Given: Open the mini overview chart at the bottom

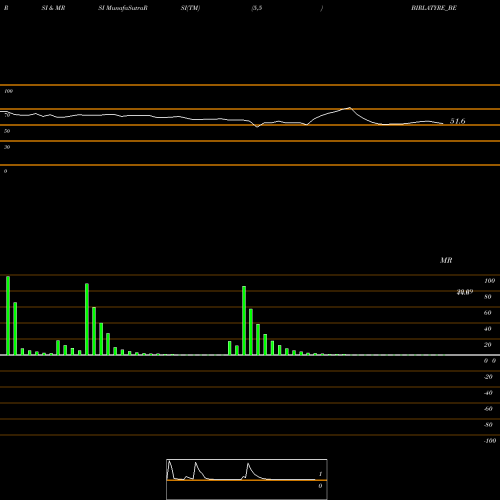Looking at the screenshot, I should tap(247, 479).
